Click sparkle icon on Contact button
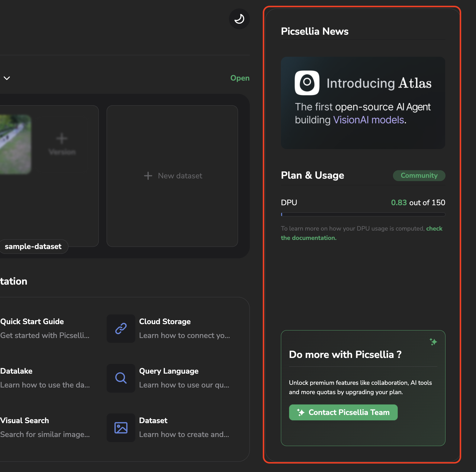Image resolution: width=476 pixels, height=472 pixels. (301, 413)
